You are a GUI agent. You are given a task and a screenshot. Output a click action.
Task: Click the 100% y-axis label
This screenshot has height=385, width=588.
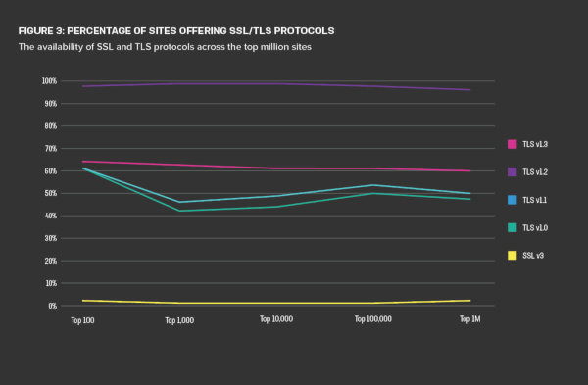[49, 81]
